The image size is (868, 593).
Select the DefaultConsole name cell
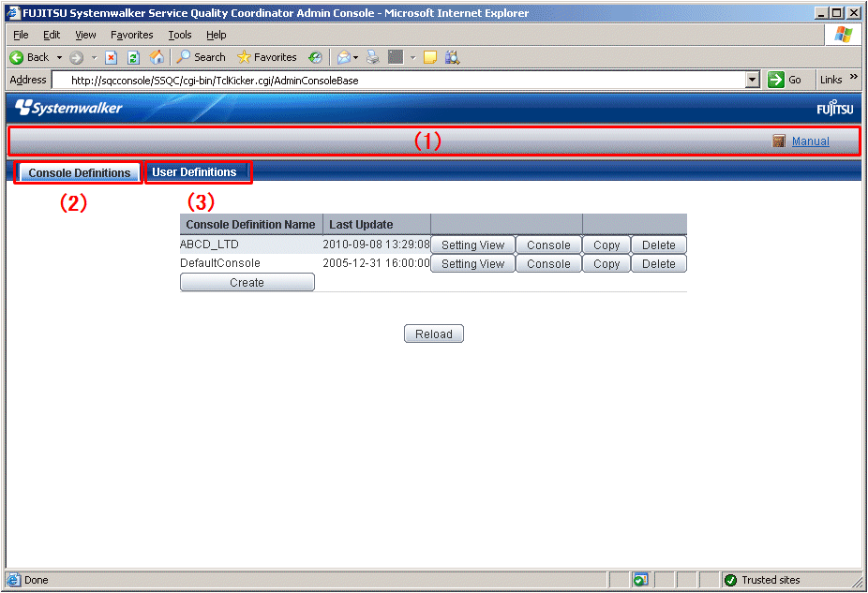click(x=251, y=263)
